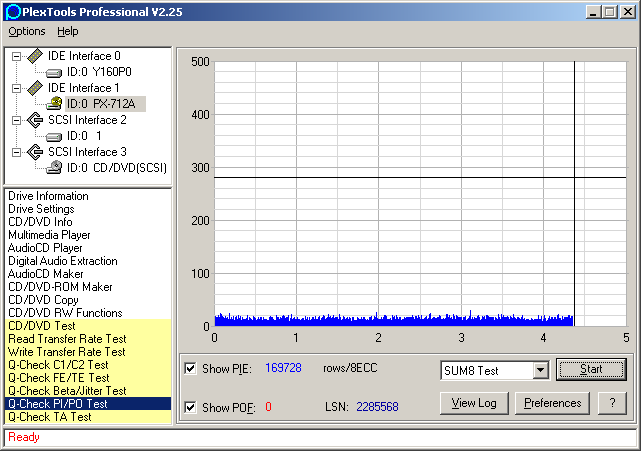Start the PI/PO test
641x451 pixels.
pos(591,370)
